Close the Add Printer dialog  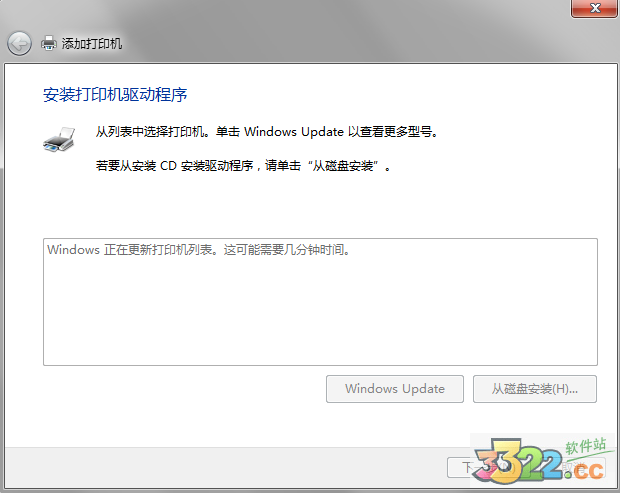click(594, 8)
